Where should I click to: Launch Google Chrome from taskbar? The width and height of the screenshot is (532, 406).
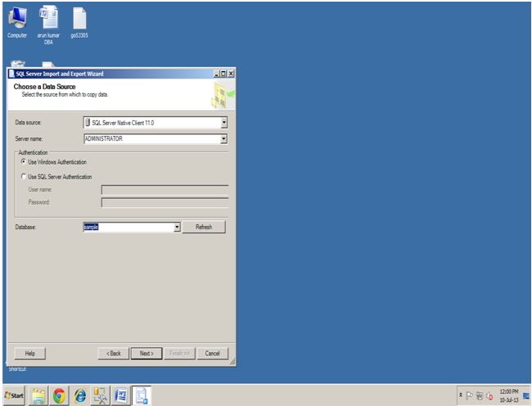59,395
